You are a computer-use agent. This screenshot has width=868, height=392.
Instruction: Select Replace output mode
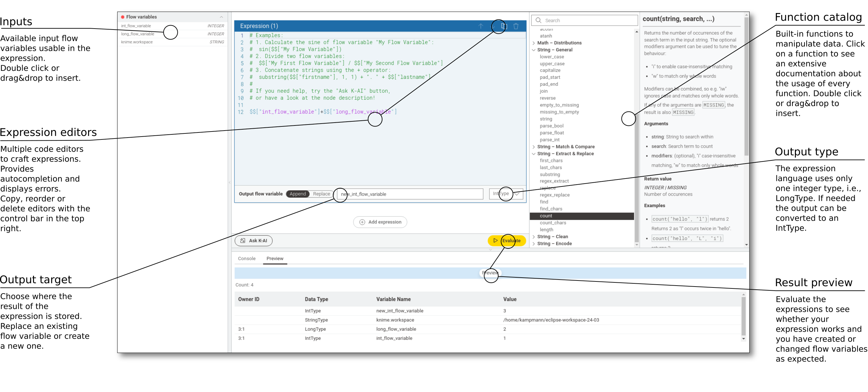click(321, 194)
